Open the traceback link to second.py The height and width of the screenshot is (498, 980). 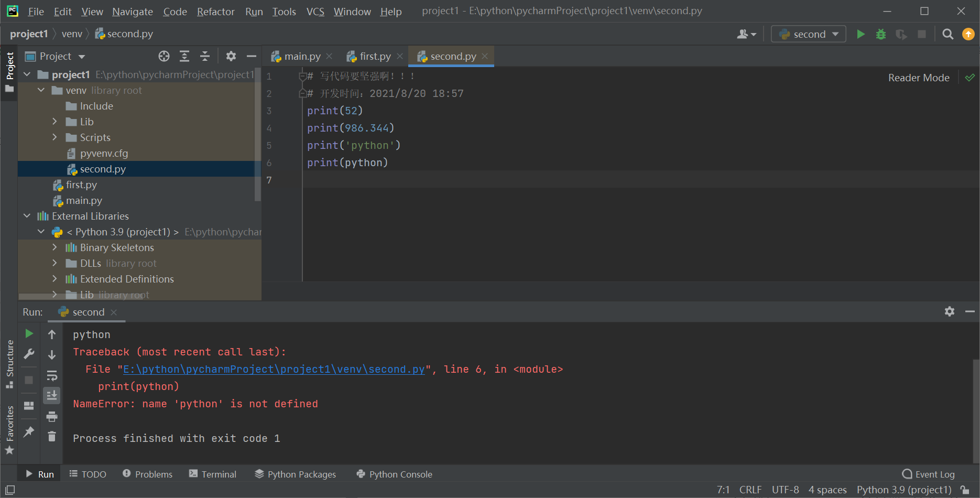pyautogui.click(x=274, y=369)
